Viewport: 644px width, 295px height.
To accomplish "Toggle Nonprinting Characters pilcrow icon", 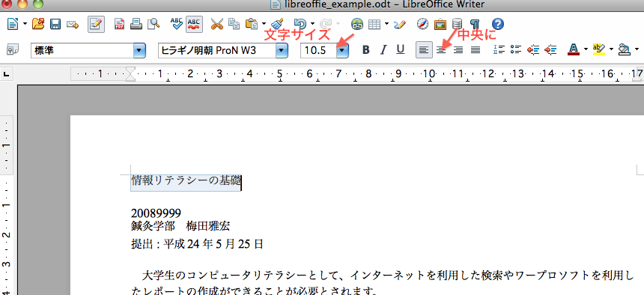I will 475,24.
